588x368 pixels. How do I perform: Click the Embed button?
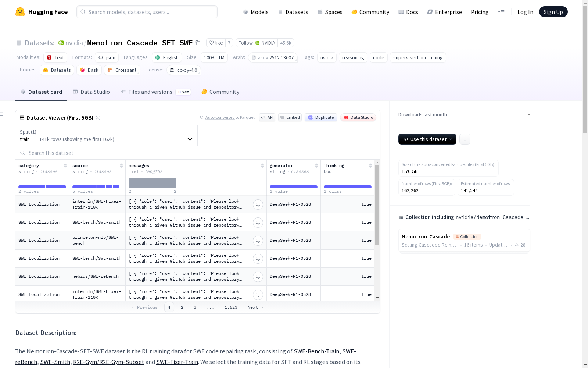[290, 118]
